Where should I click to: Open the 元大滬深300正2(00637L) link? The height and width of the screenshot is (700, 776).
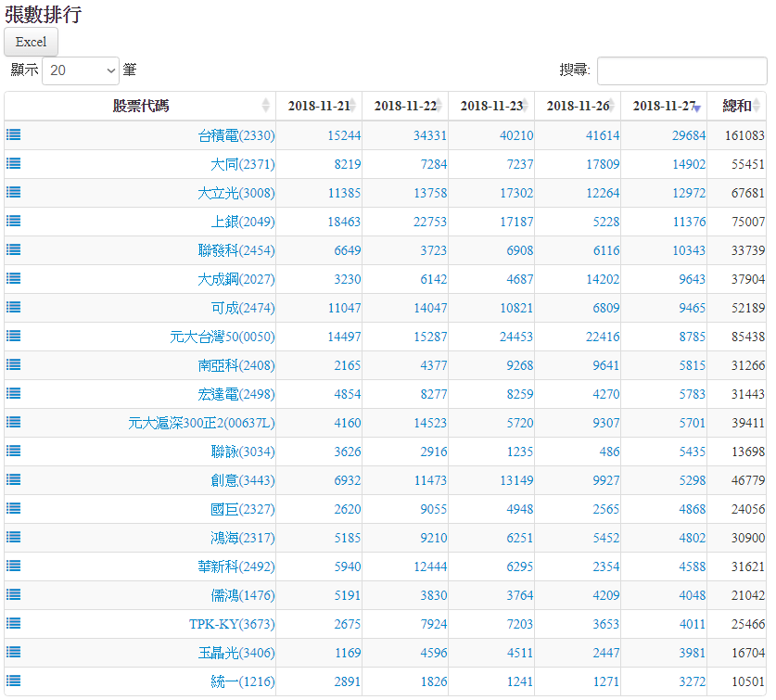(201, 423)
